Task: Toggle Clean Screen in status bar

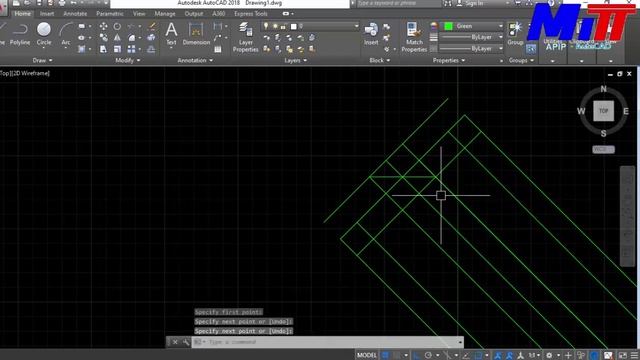Action: coord(622,355)
